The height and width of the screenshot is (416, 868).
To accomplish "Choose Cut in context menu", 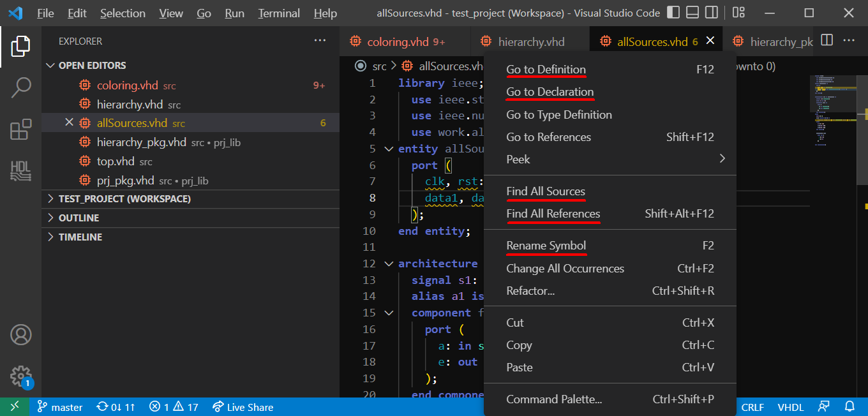I will point(610,323).
